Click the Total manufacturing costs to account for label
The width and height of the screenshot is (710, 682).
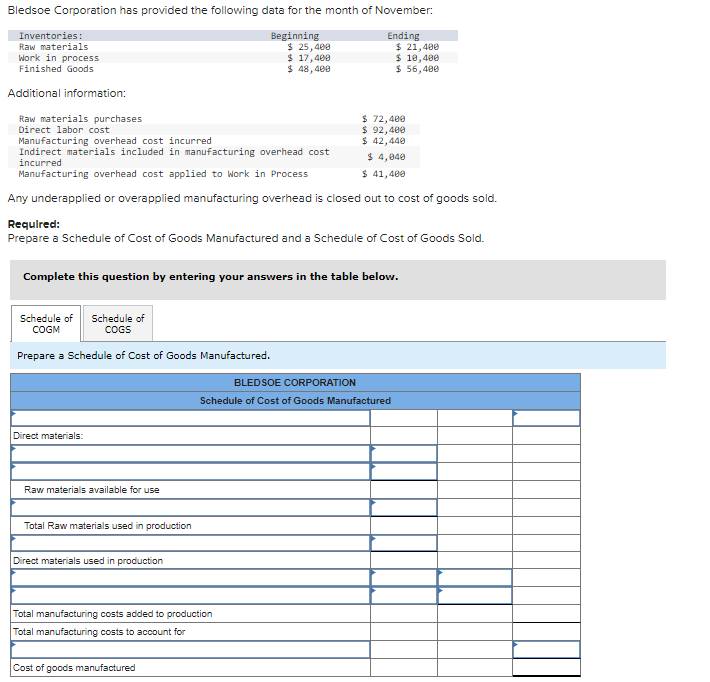(99, 631)
